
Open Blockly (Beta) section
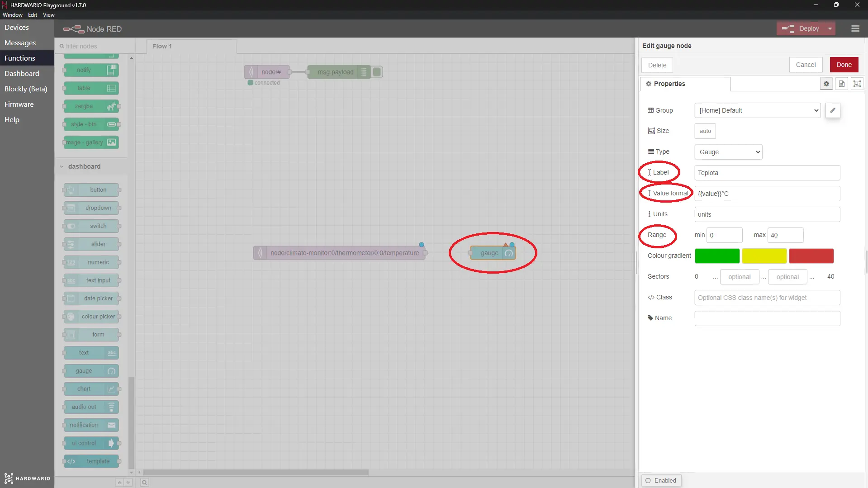[27, 89]
